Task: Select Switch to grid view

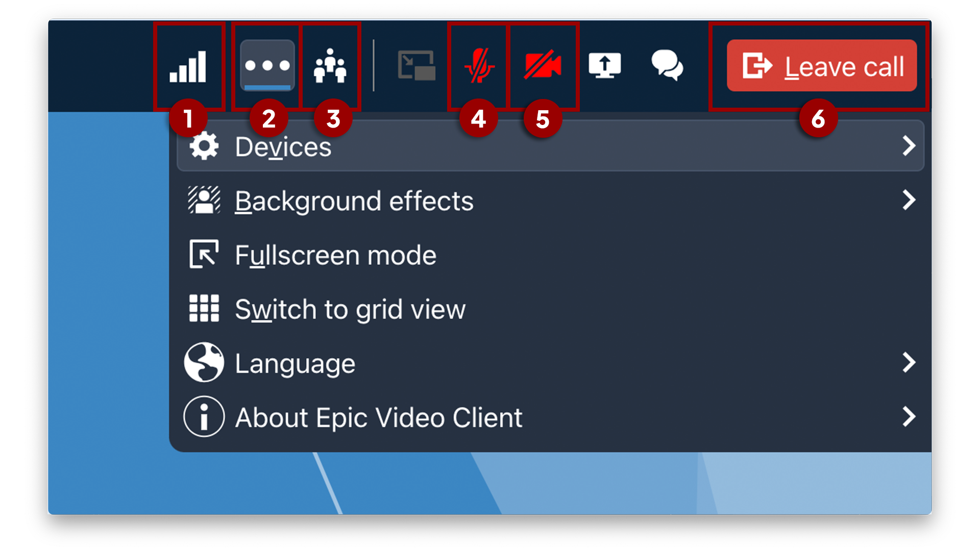Action: 350,309
